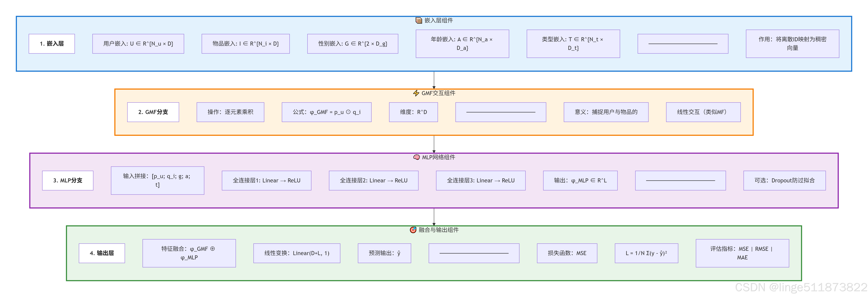The width and height of the screenshot is (868, 297).
Task: Click the 年龄嵌入 A ∈ R^{N_a × D_a} box
Action: pyautogui.click(x=462, y=44)
